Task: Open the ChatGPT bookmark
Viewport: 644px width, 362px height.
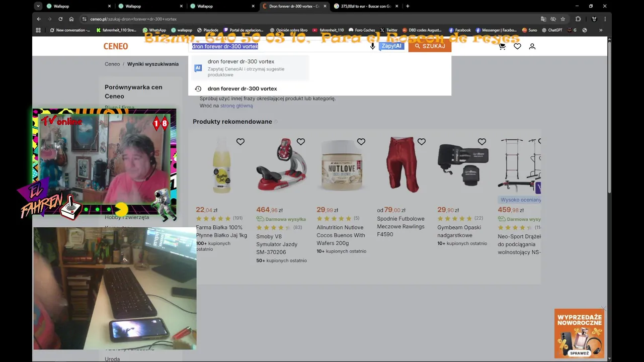Action: tap(552, 30)
